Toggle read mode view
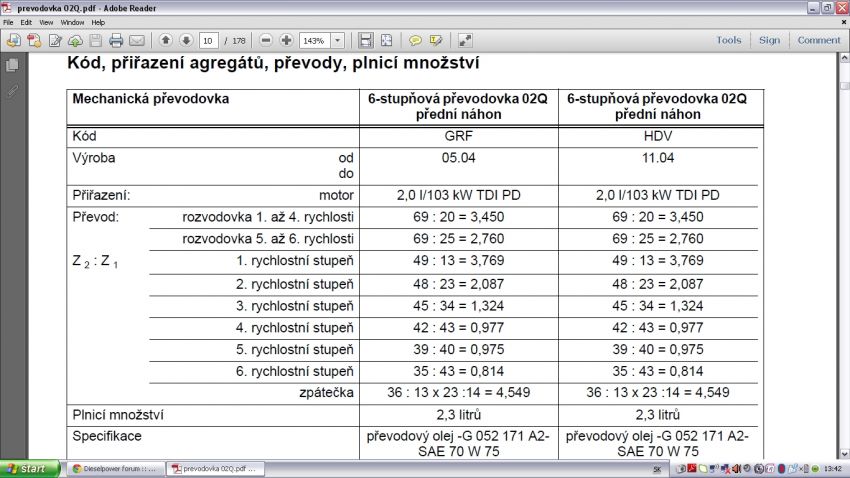The image size is (850, 478). (465, 41)
